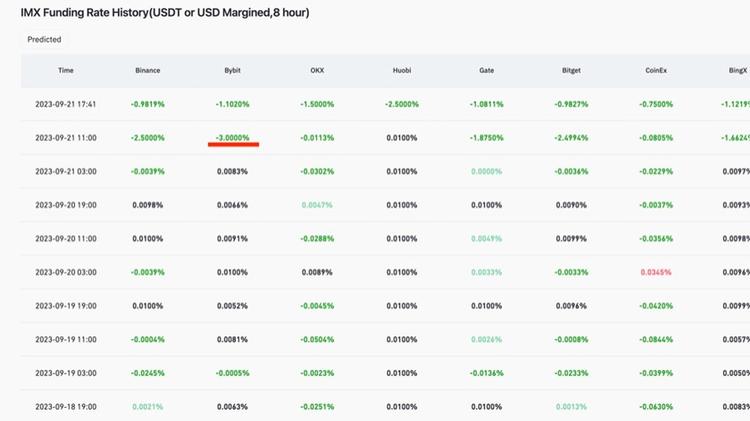Click the -0.9819% Binance rate cell
Viewport: 750px width, 421px height.
(147, 104)
